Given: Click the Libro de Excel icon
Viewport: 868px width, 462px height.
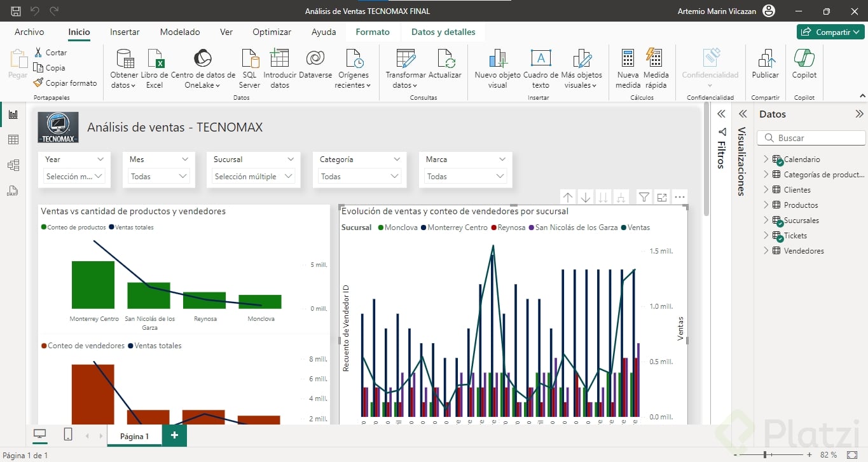Looking at the screenshot, I should tap(155, 59).
